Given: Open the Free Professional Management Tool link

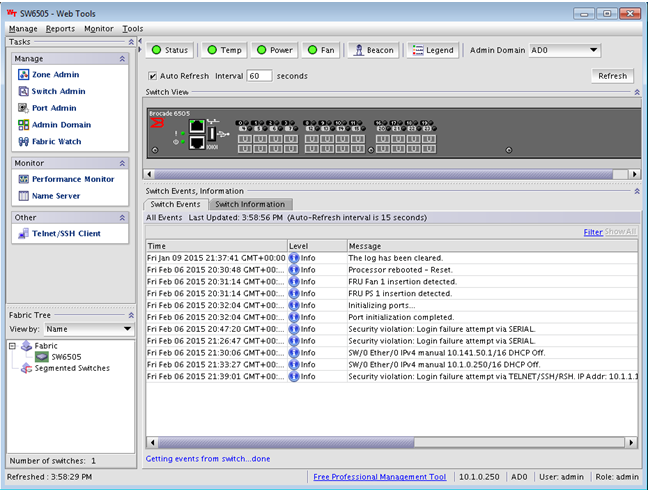Looking at the screenshot, I should (x=380, y=477).
